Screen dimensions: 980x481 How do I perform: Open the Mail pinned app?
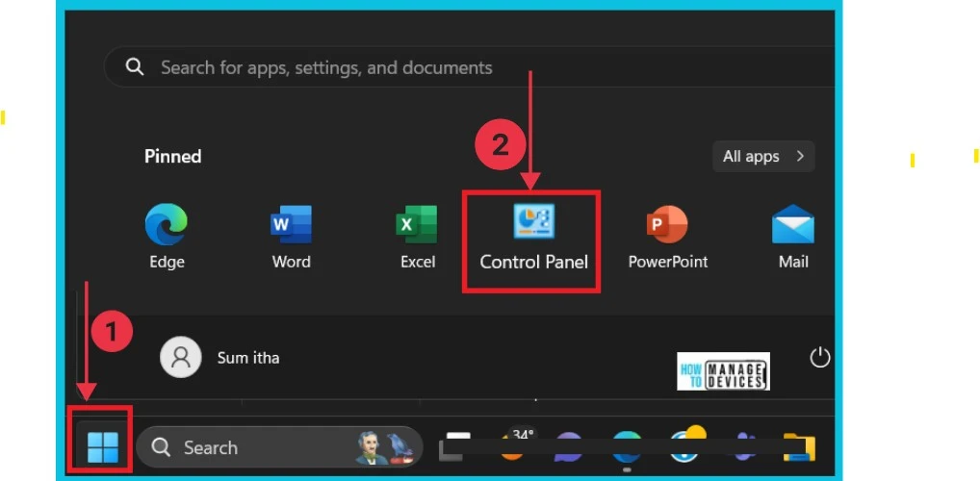tap(793, 237)
